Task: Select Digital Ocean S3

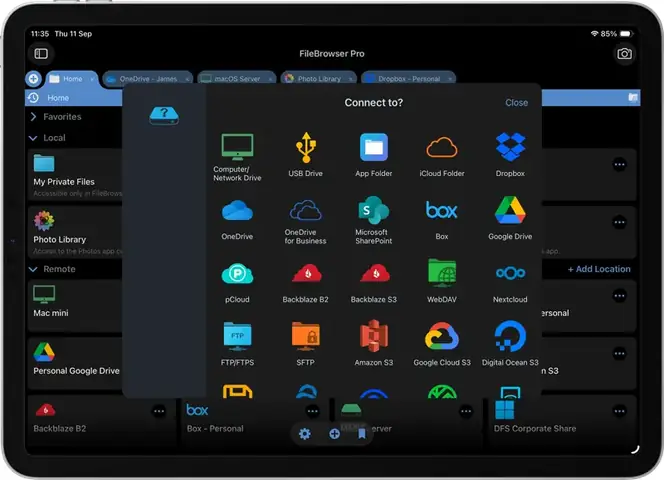Action: (510, 343)
